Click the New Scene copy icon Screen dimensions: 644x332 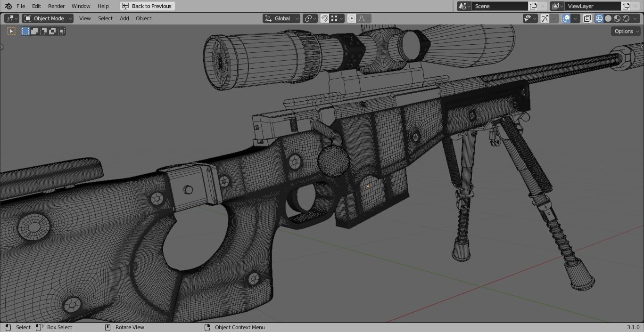533,6
